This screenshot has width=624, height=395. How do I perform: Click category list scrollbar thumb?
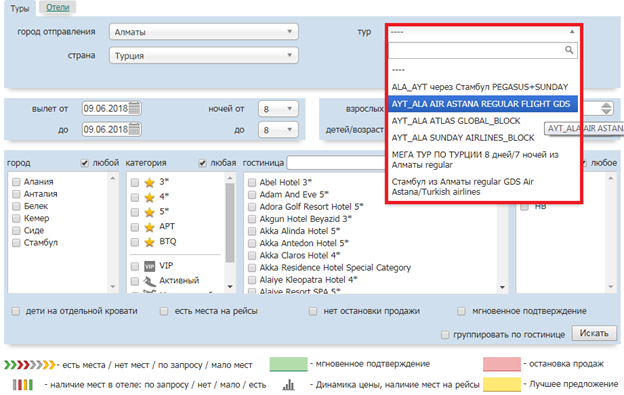(x=230, y=223)
